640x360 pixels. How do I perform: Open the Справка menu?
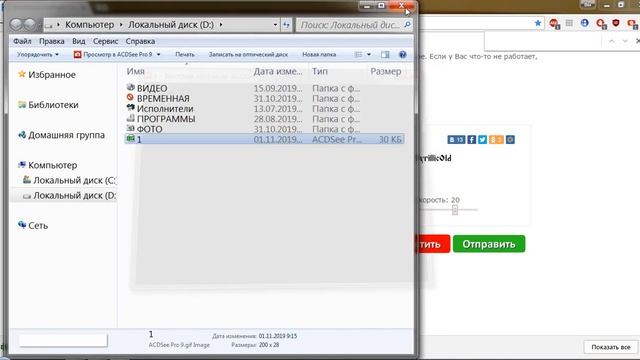(x=140, y=41)
